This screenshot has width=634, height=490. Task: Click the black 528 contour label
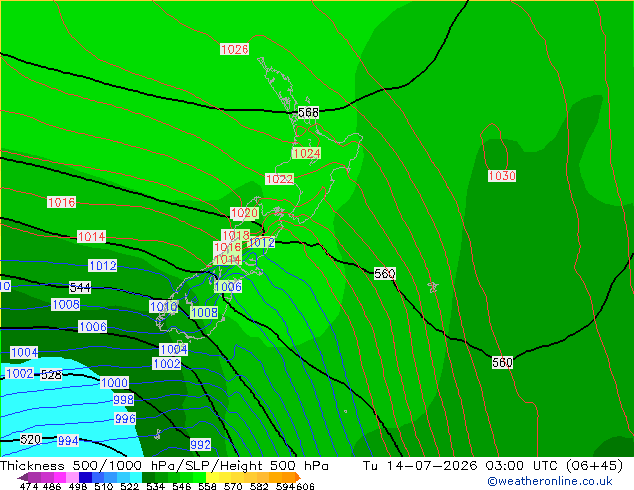[x=51, y=375]
